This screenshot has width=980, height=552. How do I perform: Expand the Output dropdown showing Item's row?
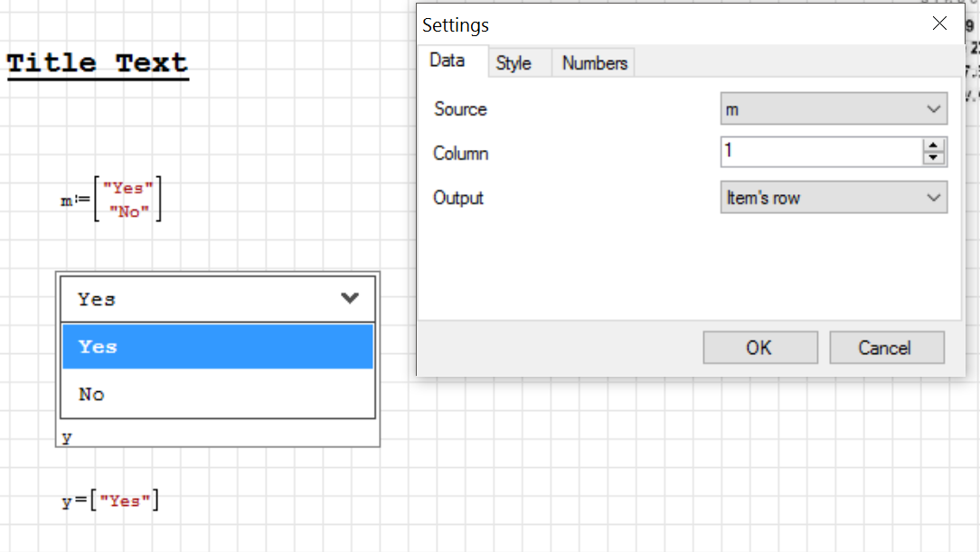pyautogui.click(x=833, y=198)
